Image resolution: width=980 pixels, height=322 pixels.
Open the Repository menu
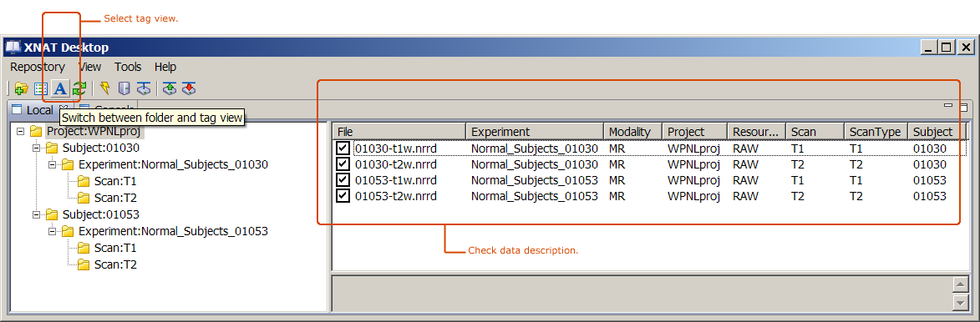pyautogui.click(x=38, y=67)
